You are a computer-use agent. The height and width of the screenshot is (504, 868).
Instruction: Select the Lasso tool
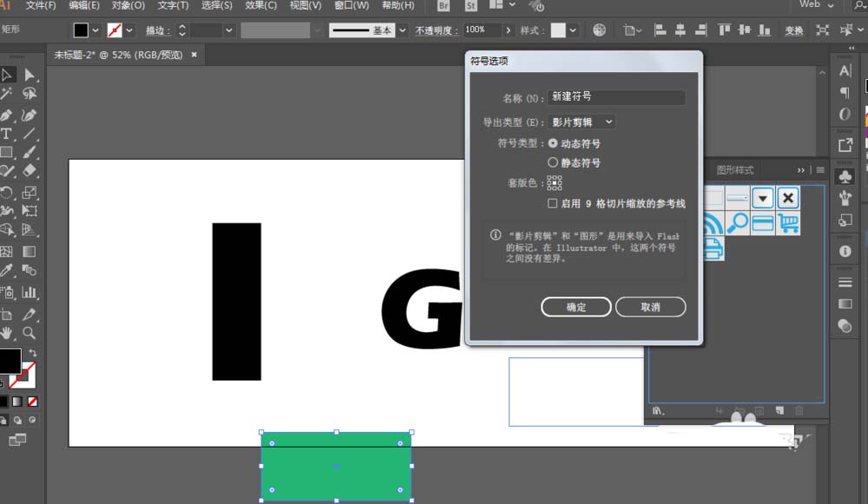coord(30,94)
